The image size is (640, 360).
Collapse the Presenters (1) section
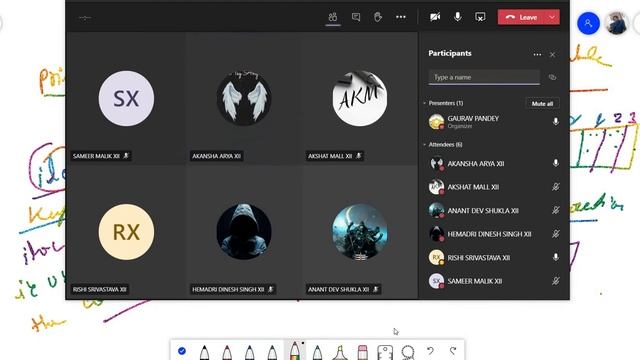[x=425, y=103]
